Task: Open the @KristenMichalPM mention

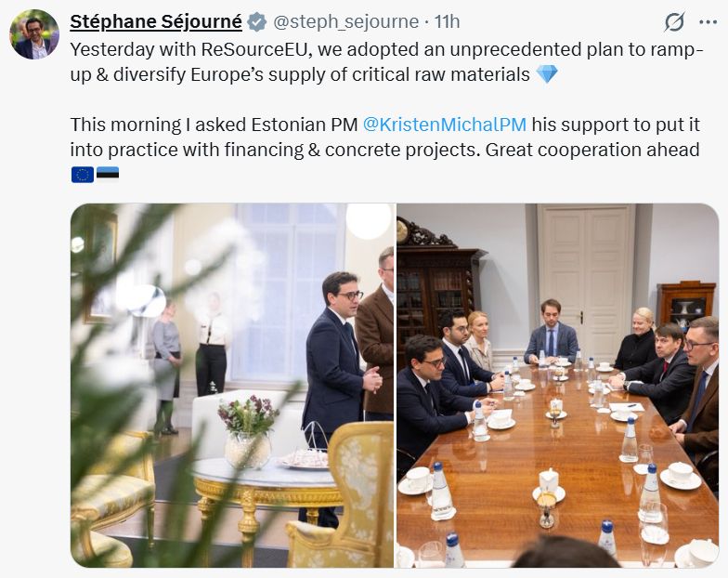Action: [x=444, y=125]
